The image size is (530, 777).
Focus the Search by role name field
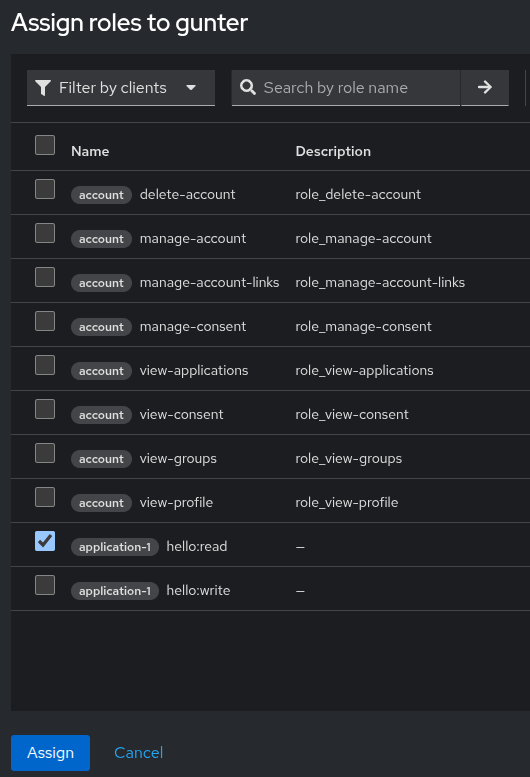[346, 88]
